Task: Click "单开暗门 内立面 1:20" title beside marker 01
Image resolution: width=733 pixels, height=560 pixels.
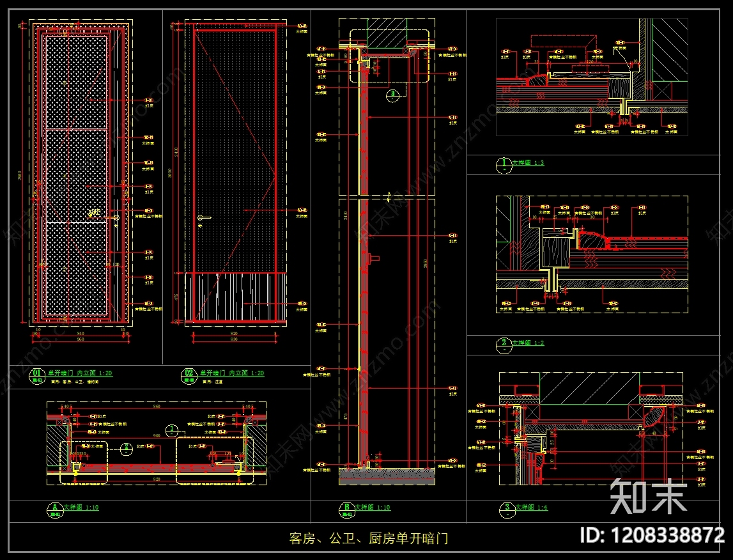Action: tap(80, 373)
